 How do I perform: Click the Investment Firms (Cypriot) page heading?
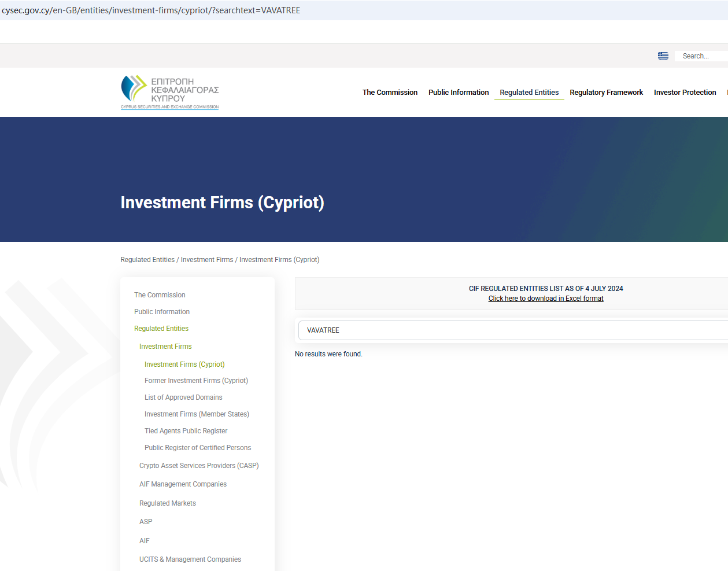pyautogui.click(x=222, y=202)
